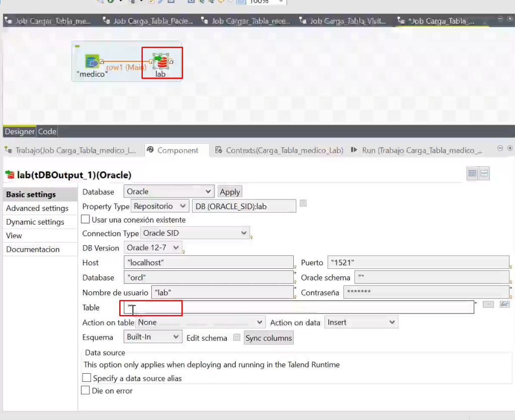
Task: Switch to the Code view tab
Action: click(47, 132)
